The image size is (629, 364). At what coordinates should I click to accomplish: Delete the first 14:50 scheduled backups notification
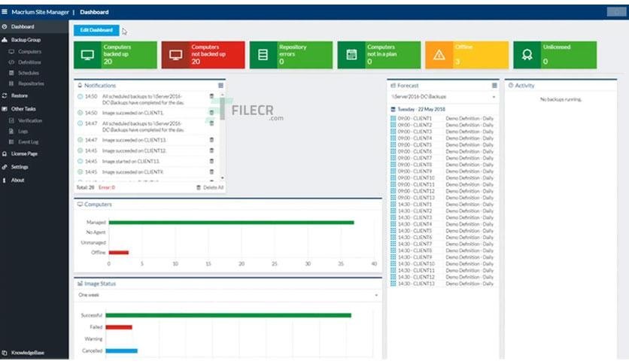(211, 96)
